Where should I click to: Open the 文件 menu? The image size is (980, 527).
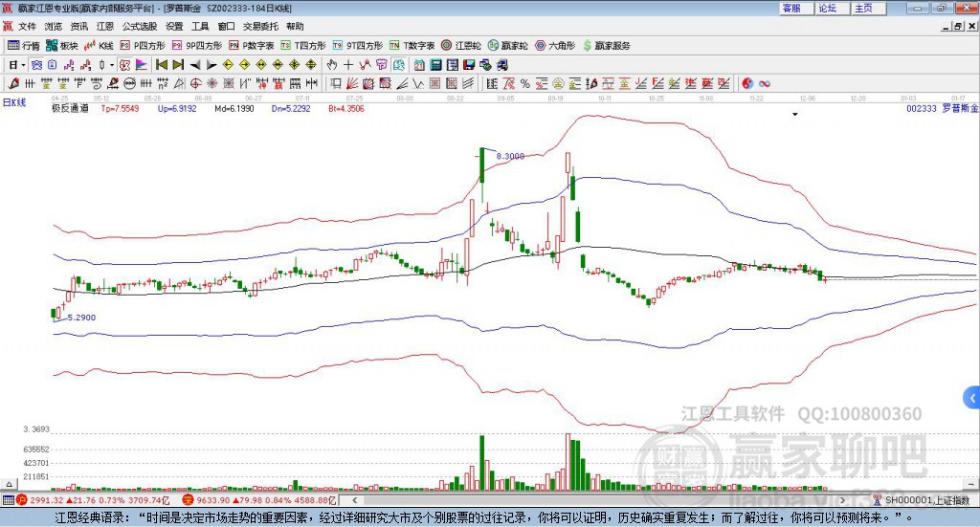(x=28, y=26)
